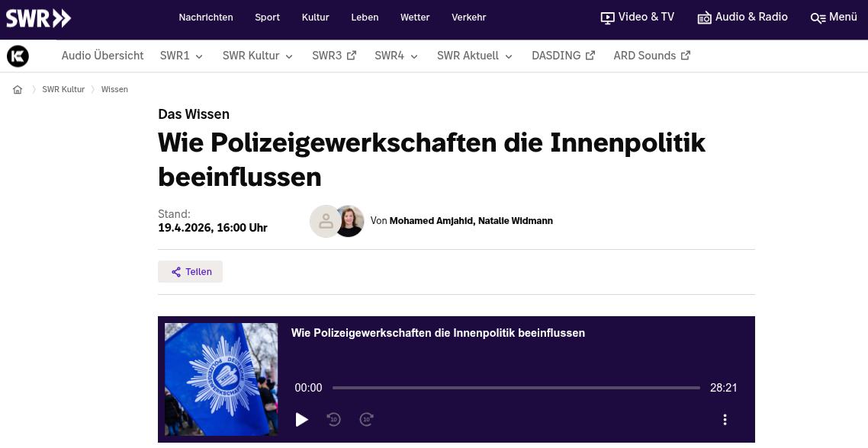Open Wetter in top navigation
The width and height of the screenshot is (868, 448).
point(415,18)
